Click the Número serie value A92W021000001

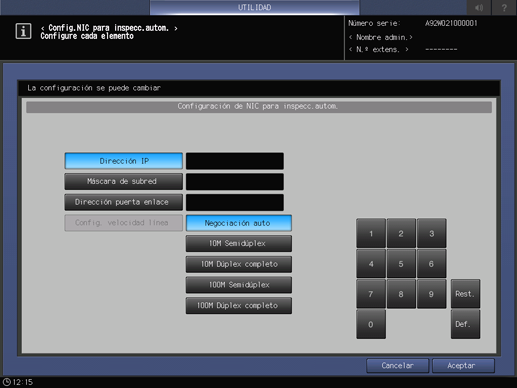(451, 23)
